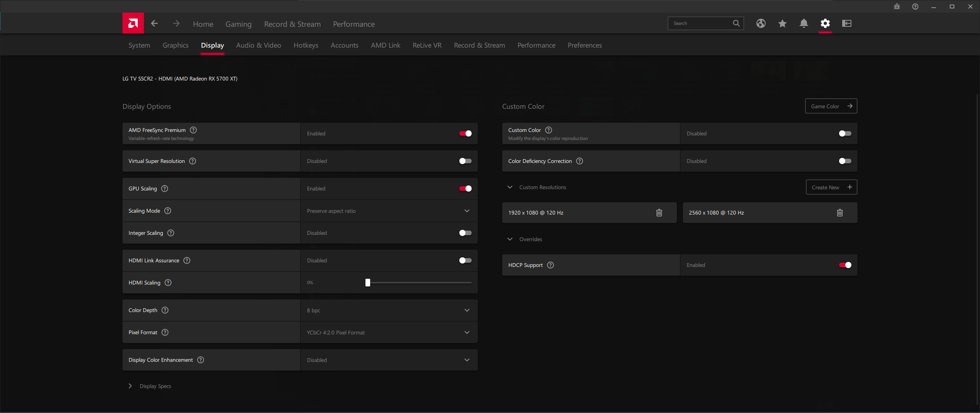Click the AMD logo home icon
The image size is (980, 413).
133,23
